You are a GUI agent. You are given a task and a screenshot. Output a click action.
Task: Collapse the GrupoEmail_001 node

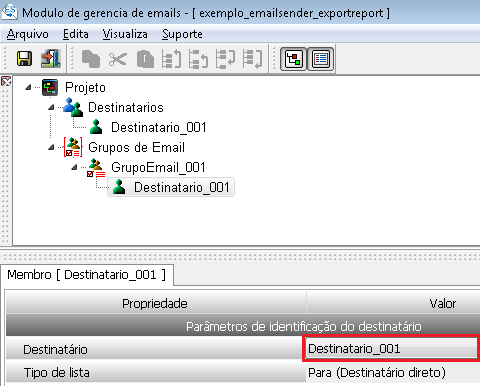74,167
